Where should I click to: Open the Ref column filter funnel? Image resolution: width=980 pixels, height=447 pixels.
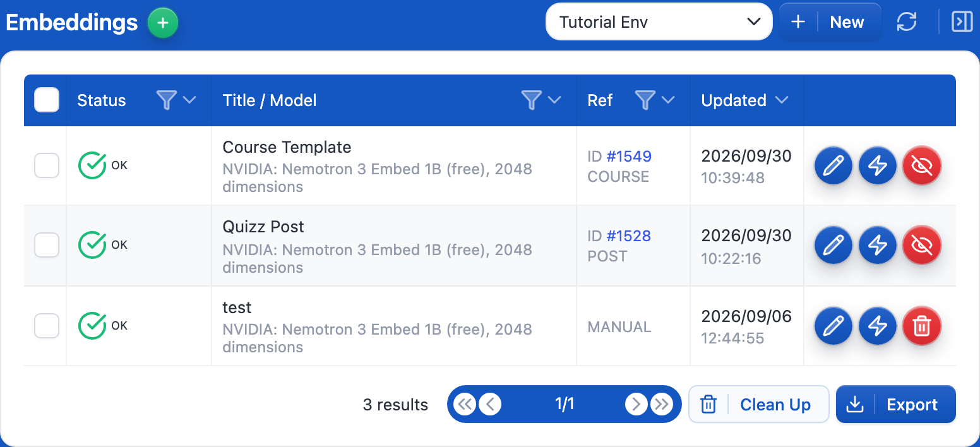tap(645, 100)
